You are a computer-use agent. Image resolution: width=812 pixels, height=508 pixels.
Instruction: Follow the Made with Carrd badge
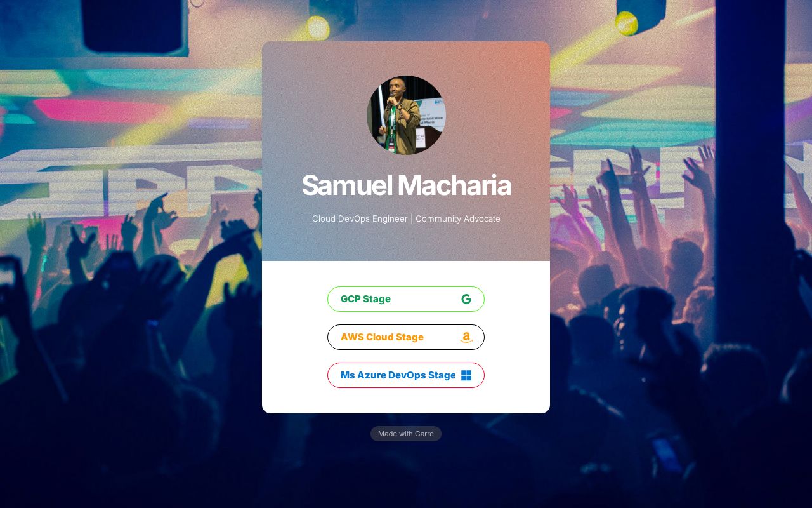(406, 434)
